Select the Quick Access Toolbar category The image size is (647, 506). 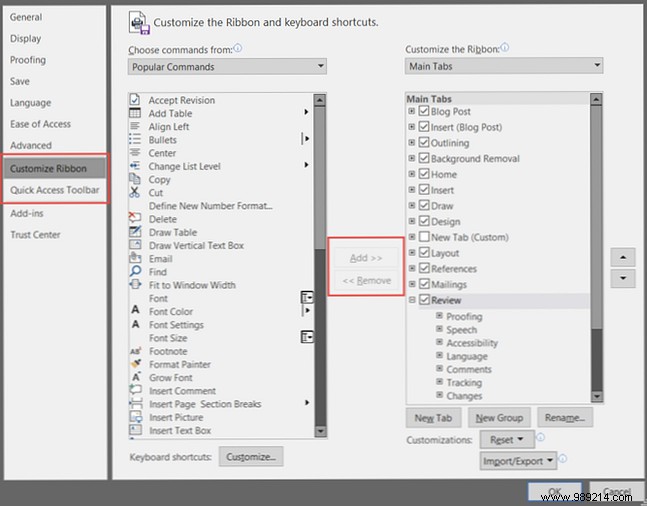[54, 190]
